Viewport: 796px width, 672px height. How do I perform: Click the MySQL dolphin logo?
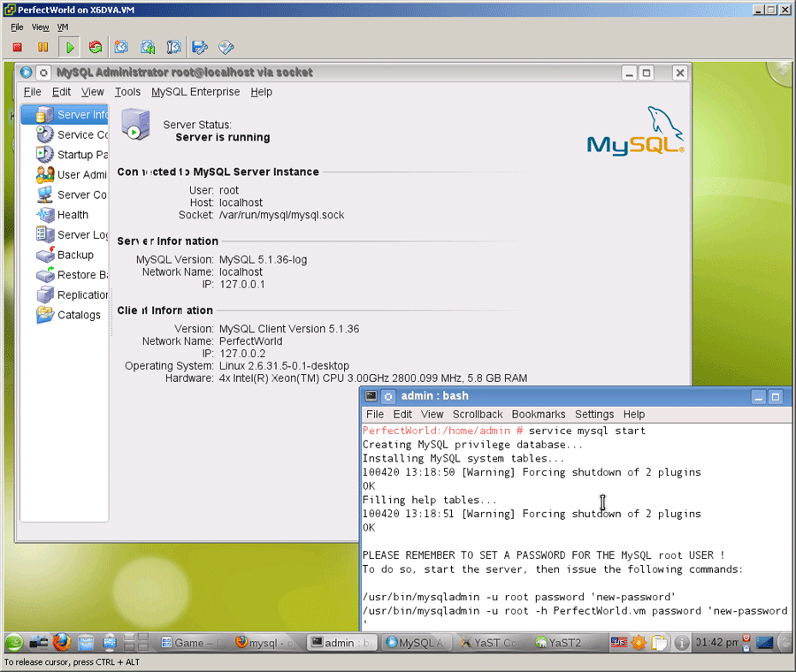[x=636, y=130]
